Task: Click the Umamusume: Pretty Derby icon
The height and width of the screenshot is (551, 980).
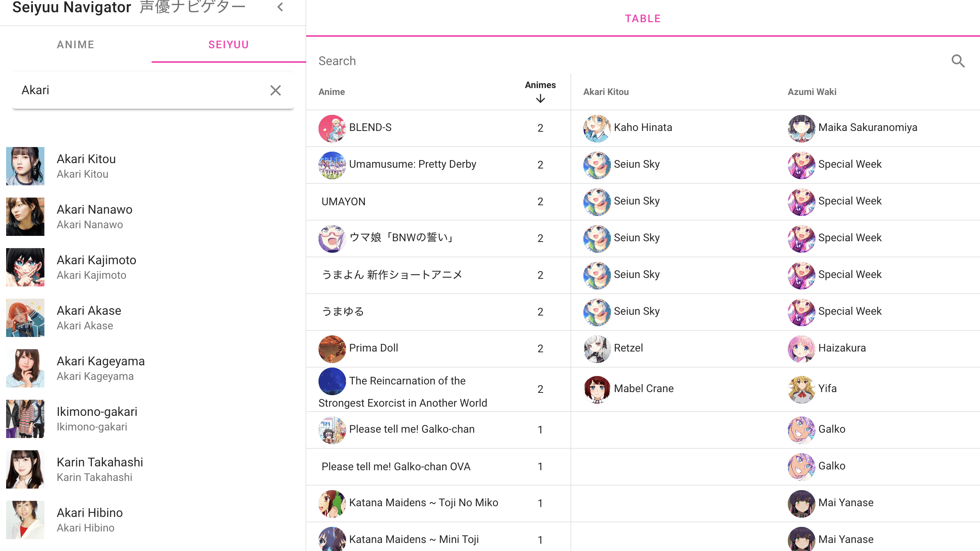Action: point(332,165)
